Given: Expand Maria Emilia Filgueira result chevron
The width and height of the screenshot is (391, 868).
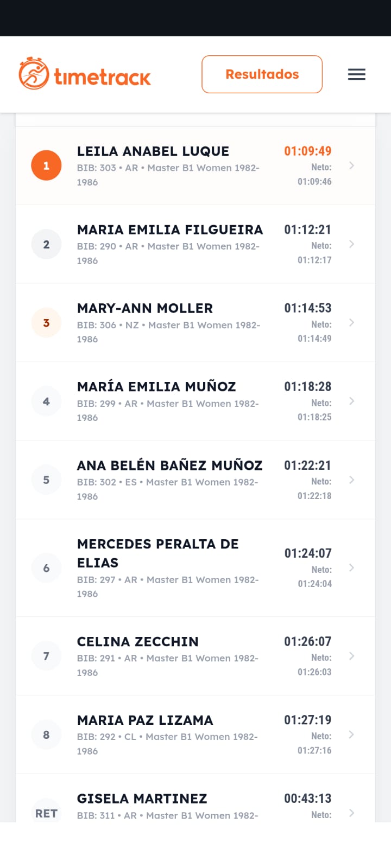Looking at the screenshot, I should tap(352, 244).
